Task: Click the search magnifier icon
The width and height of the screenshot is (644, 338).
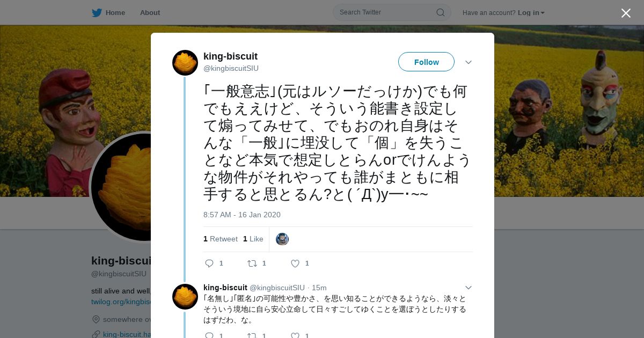Action: (440, 12)
